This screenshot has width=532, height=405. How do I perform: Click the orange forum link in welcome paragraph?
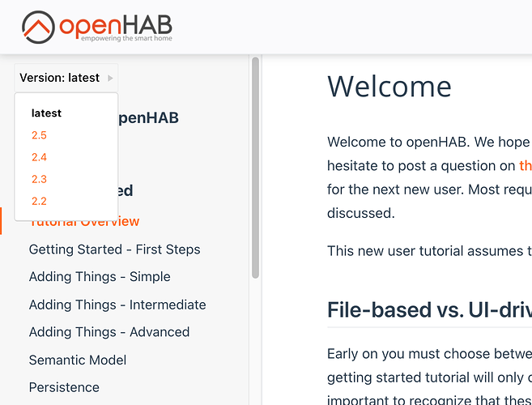pyautogui.click(x=526, y=166)
